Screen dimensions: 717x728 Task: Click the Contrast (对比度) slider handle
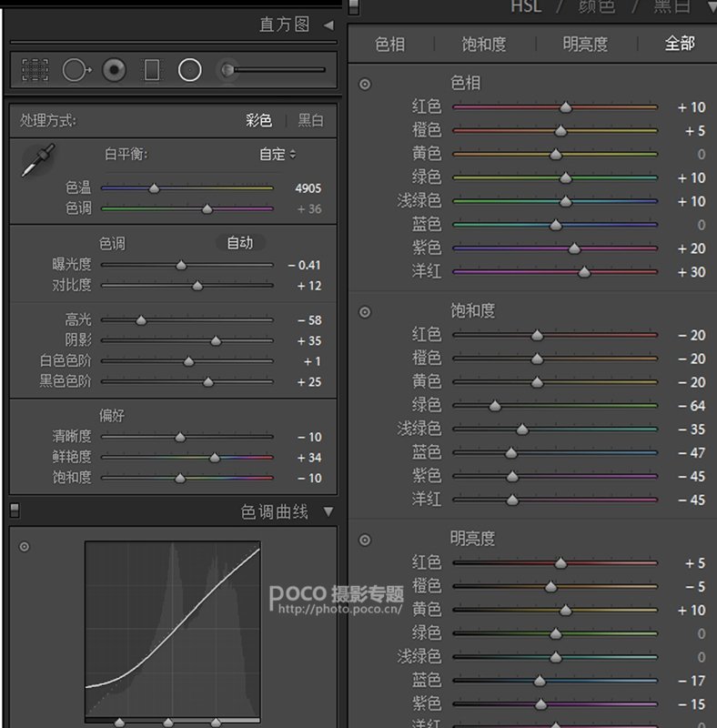point(197,286)
